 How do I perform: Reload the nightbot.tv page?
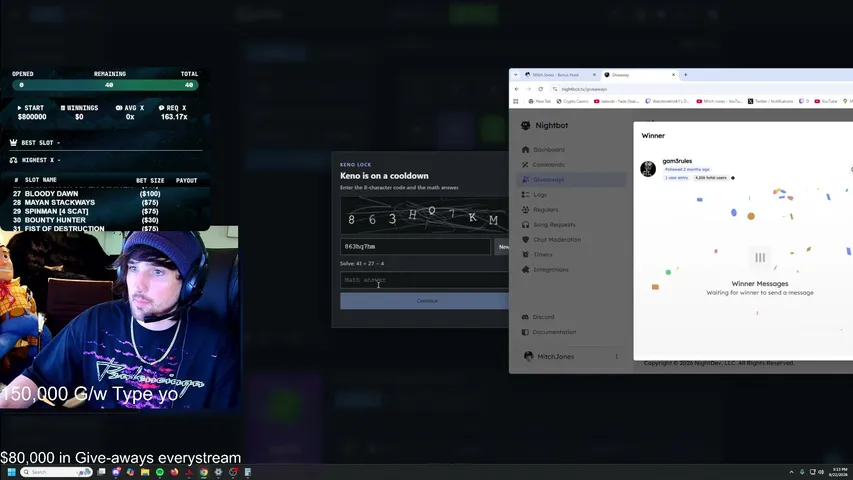[x=541, y=89]
